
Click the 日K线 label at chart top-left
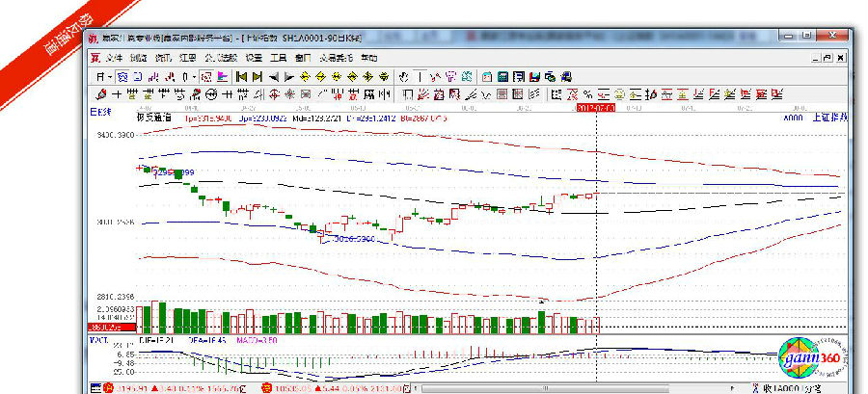click(x=100, y=112)
